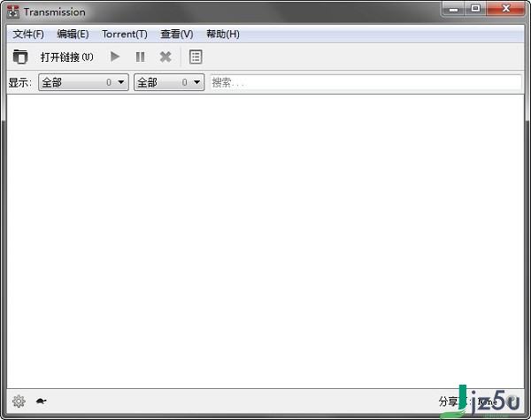The image size is (531, 420).
Task: Toggle turtle speed limit mode
Action: (x=42, y=401)
